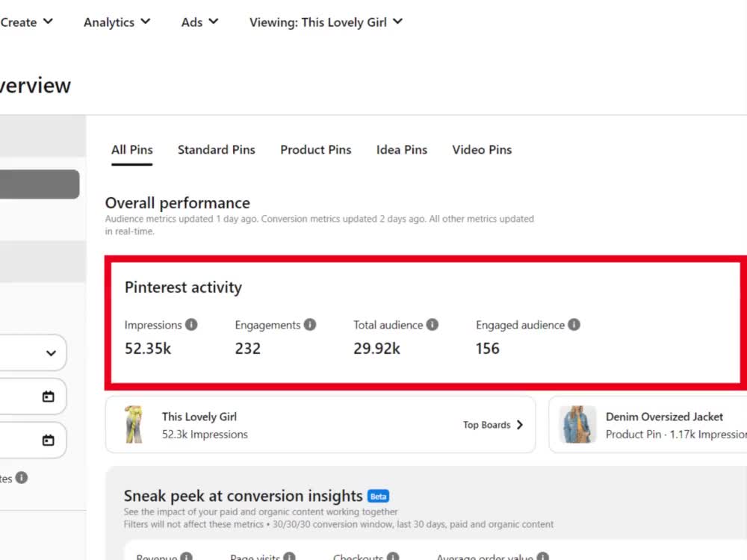The image size is (747, 560).
Task: Open the Idea Pins tab
Action: click(402, 150)
